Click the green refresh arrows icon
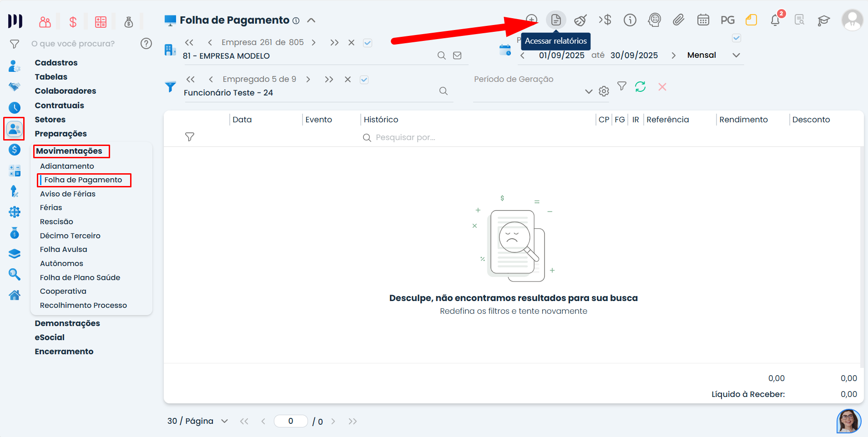Viewport: 868px width, 437px height. point(640,86)
